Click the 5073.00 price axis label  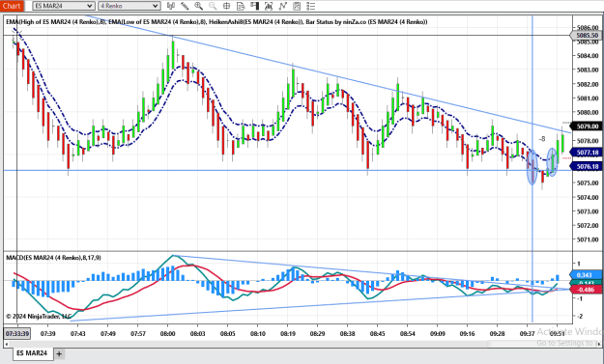[x=589, y=211]
